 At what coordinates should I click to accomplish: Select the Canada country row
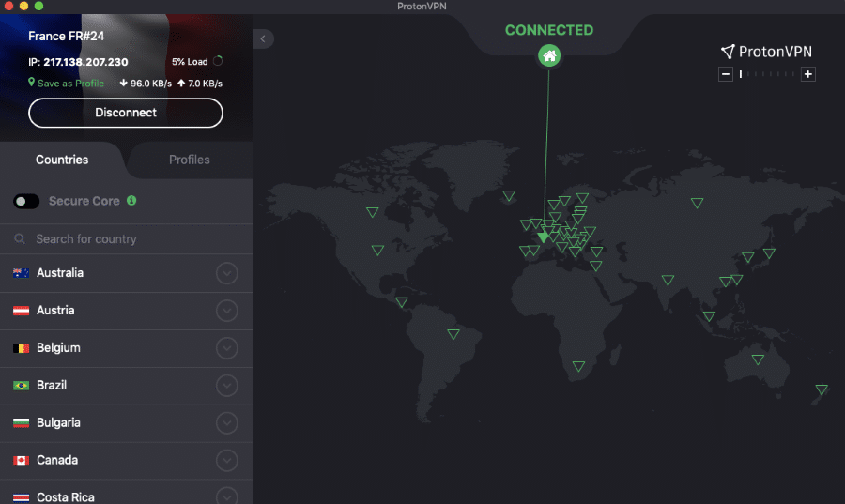pyautogui.click(x=127, y=461)
